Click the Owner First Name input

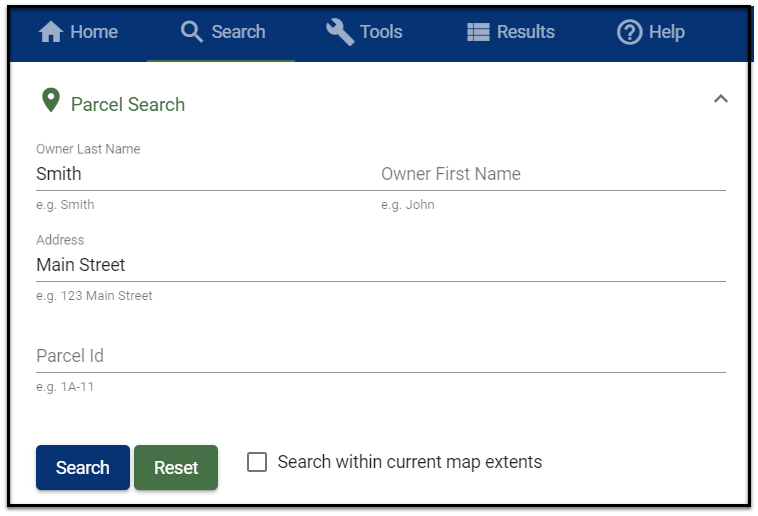coord(552,174)
